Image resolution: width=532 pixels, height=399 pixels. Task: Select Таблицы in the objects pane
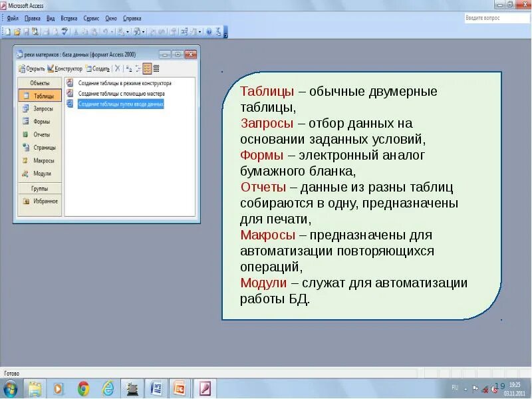[x=40, y=96]
